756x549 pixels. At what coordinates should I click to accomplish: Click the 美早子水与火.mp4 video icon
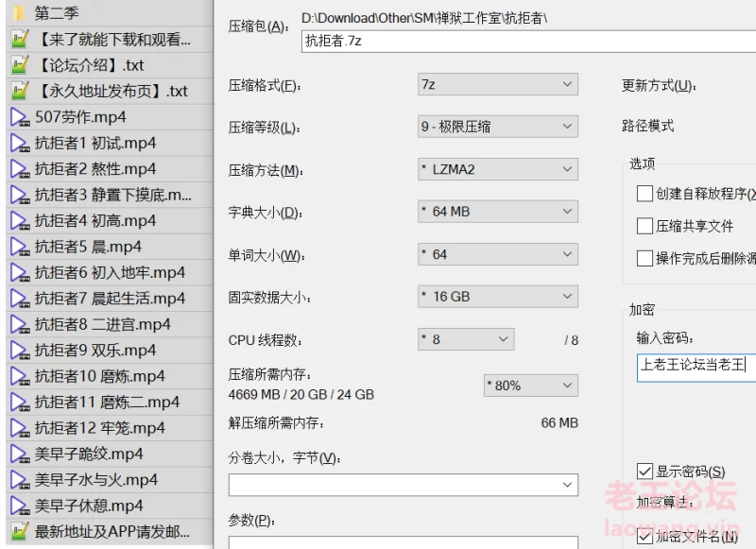click(20, 481)
